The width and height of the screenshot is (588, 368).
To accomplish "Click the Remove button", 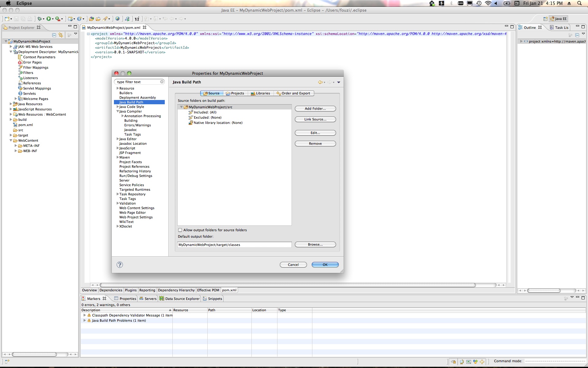I will click(315, 144).
